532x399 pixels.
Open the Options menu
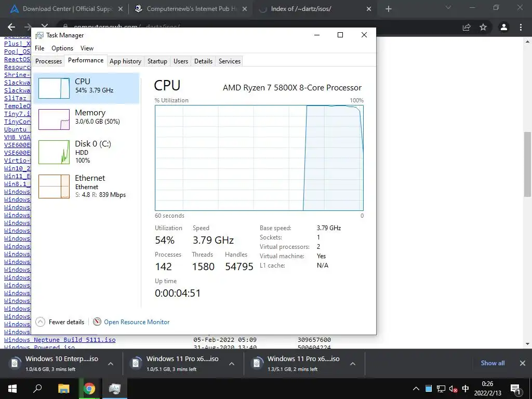click(62, 48)
